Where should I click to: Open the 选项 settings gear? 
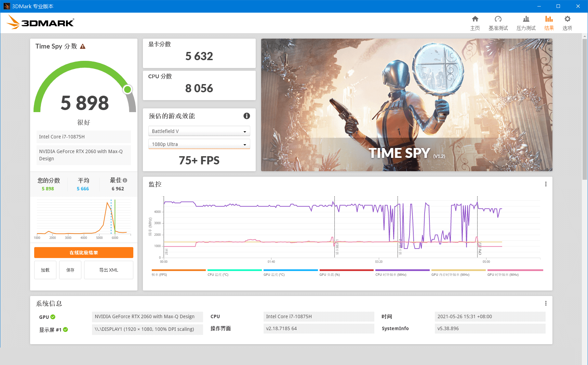point(567,22)
